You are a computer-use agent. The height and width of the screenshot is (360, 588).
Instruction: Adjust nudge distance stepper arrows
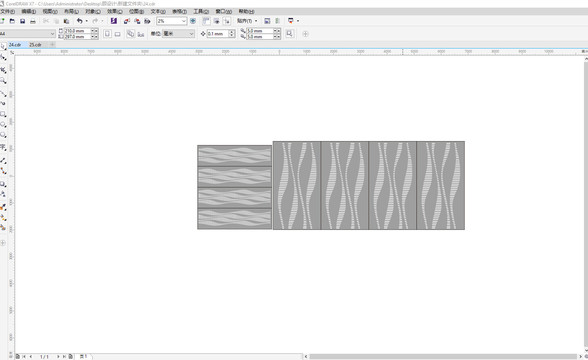click(x=232, y=34)
